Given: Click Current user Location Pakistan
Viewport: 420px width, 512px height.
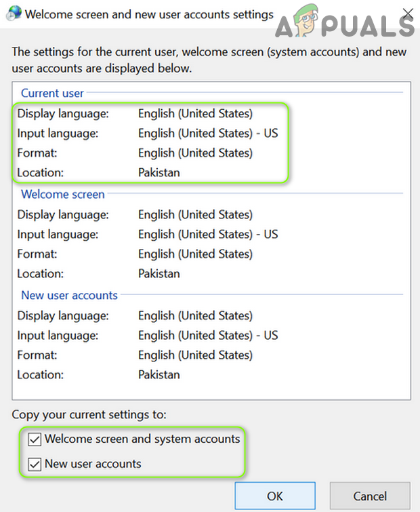Looking at the screenshot, I should coord(159,172).
